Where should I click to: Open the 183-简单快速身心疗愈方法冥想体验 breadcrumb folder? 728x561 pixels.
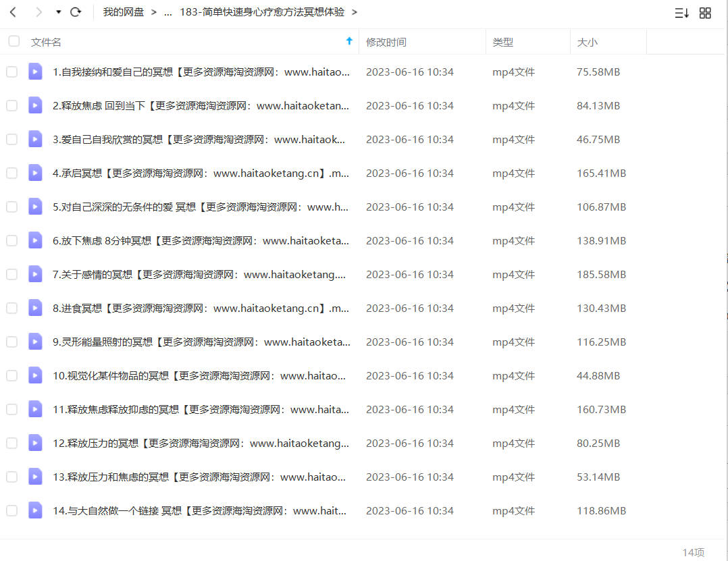tap(262, 12)
